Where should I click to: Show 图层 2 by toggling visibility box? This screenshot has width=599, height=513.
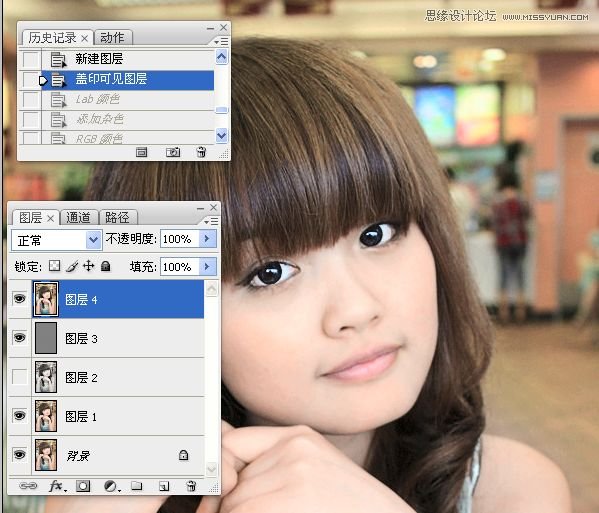point(19,377)
